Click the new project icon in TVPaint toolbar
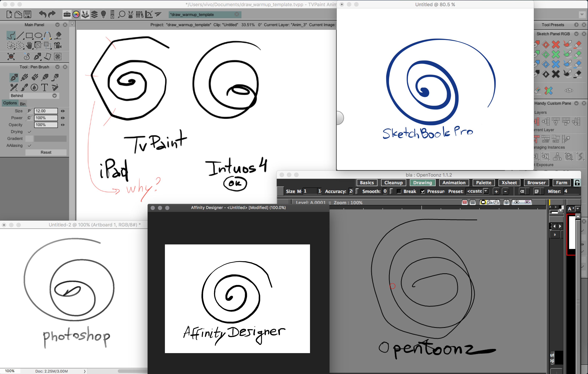The height and width of the screenshot is (374, 588). [x=9, y=14]
